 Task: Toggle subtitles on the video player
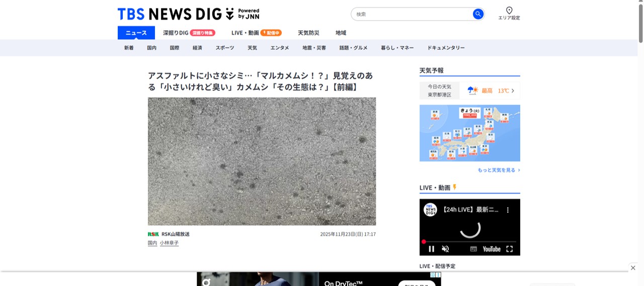click(473, 249)
